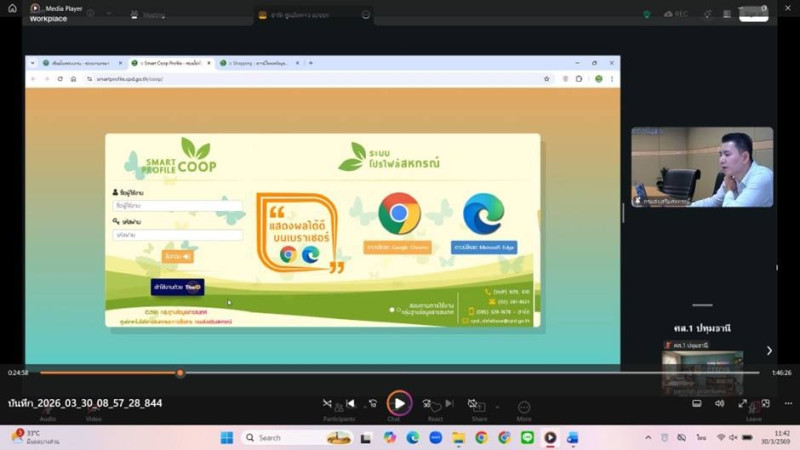Click the Microsoft Edge download button
800x450 pixels.
[484, 247]
